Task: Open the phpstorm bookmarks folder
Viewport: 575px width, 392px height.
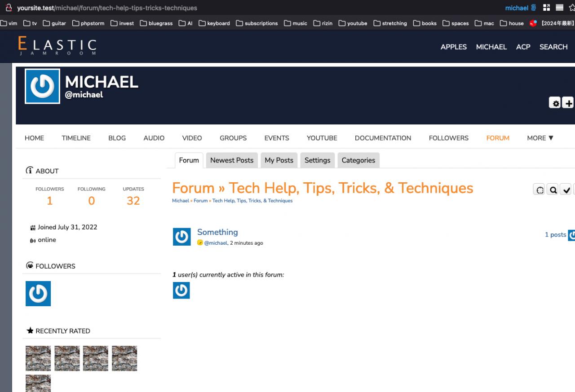Action: pos(88,23)
